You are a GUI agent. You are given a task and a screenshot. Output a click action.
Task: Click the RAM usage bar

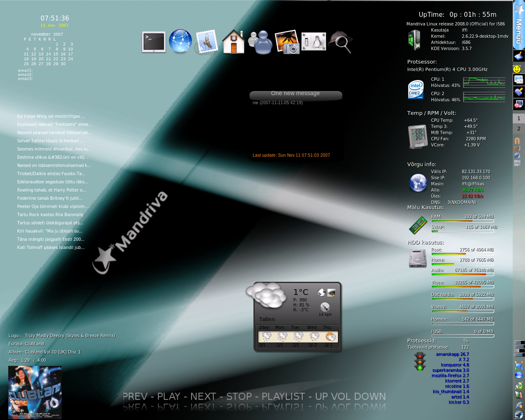coord(463,221)
